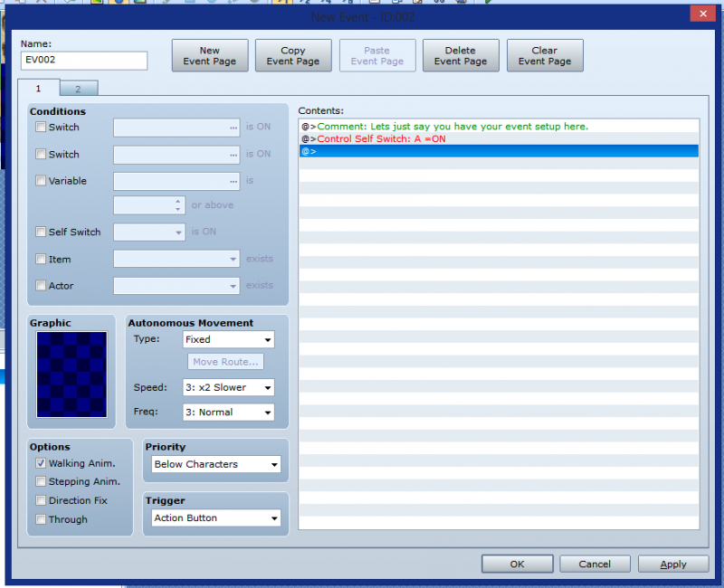Change Speed using its dropdown
Viewport: 724px width, 588px height.
click(228, 387)
